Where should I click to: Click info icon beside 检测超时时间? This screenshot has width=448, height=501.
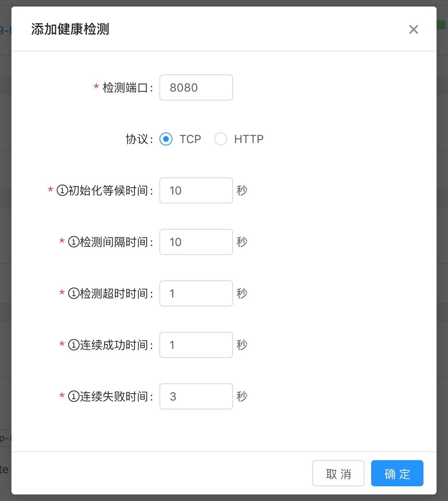[73, 293]
